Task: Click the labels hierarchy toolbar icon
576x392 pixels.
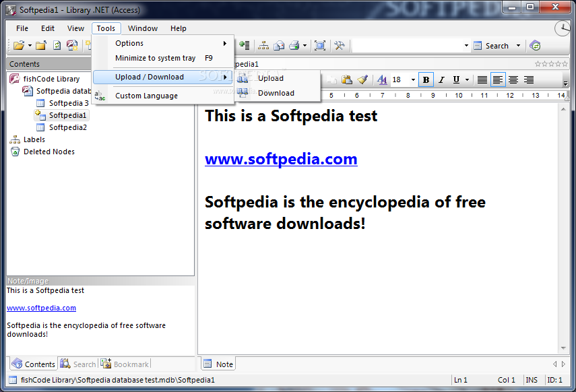Action: [263, 46]
